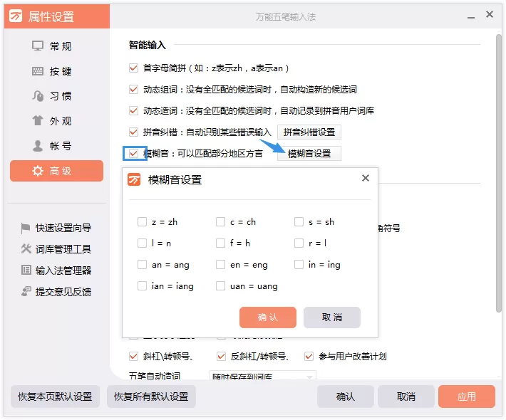The image size is (506, 420).
Task: Click 恢复本页默认设置 button
Action: 55,397
